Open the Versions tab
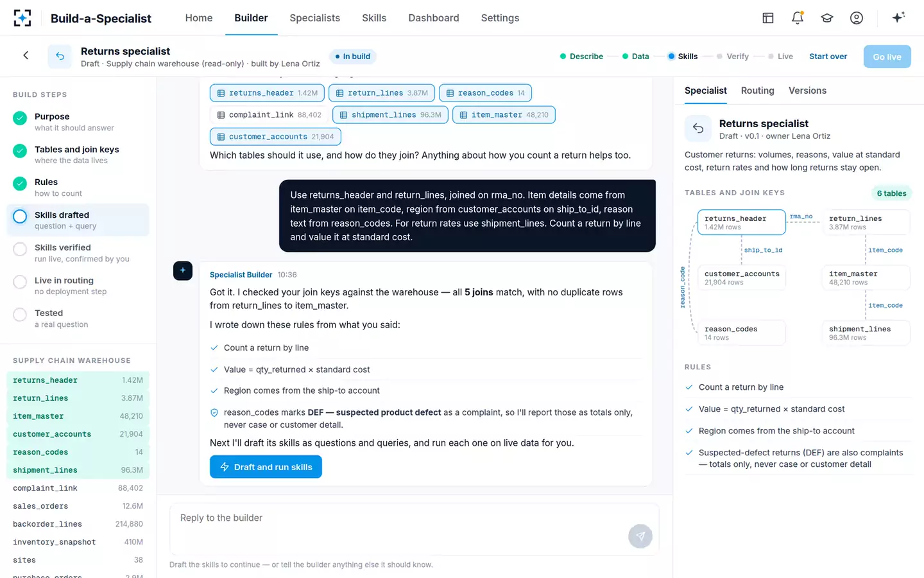 [x=807, y=91]
